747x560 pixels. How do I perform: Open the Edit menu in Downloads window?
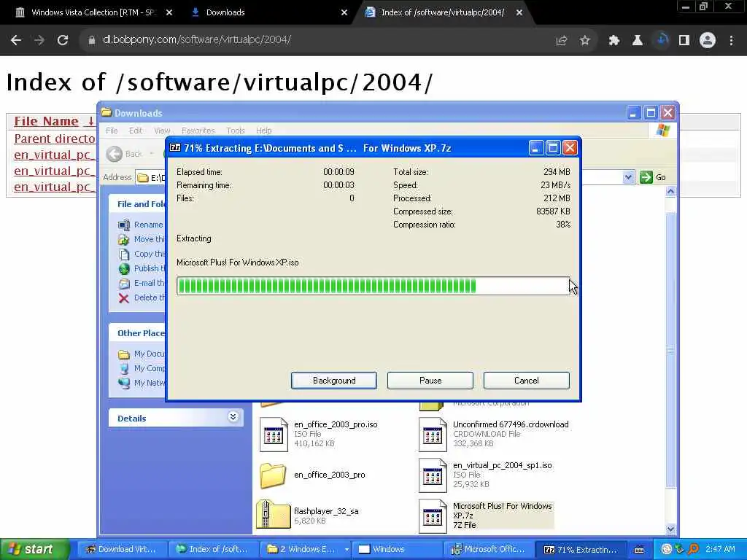pos(135,131)
